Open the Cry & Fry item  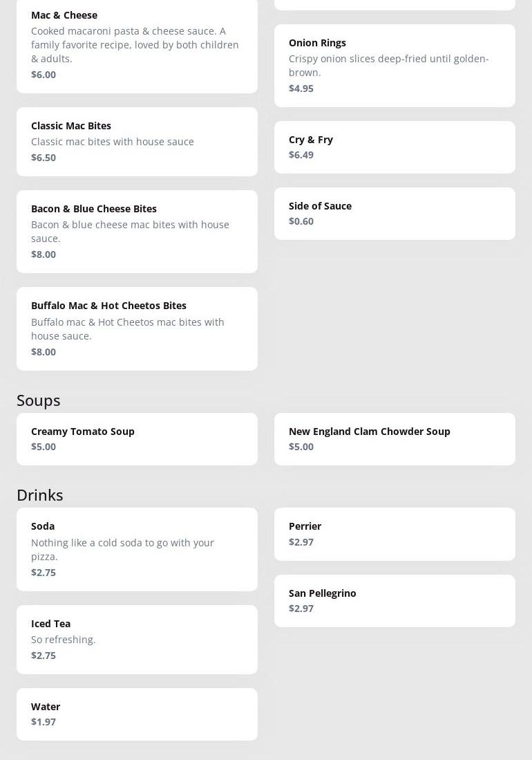click(x=395, y=147)
